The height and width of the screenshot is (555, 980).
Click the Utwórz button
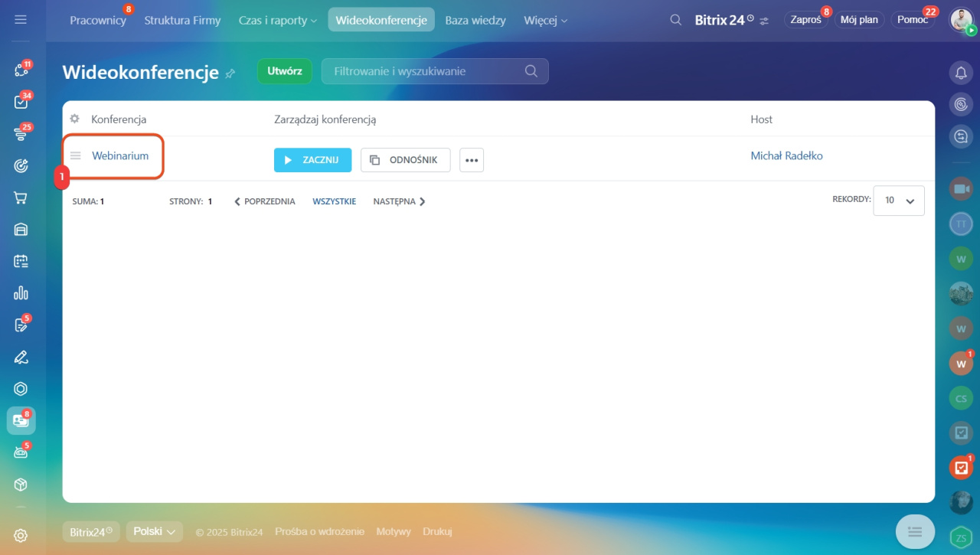[x=285, y=71]
